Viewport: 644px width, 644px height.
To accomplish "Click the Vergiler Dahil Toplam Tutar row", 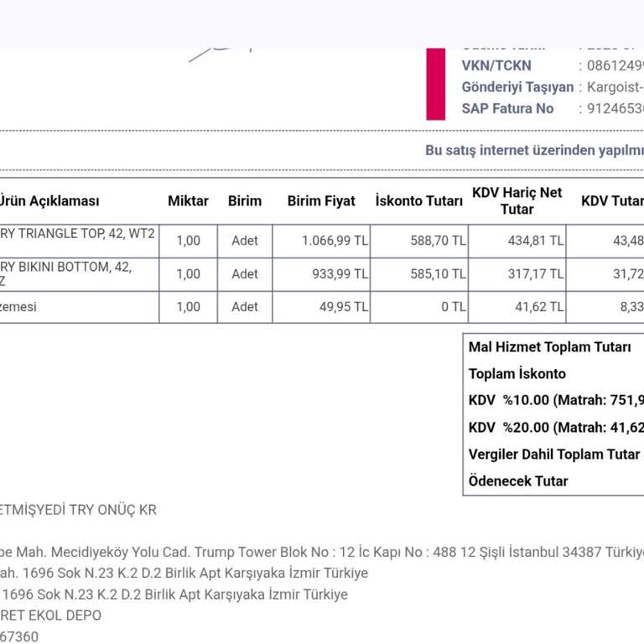I will [553, 454].
